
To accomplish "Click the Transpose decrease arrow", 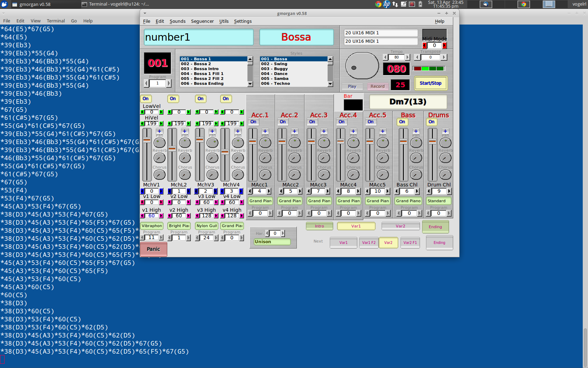I will pyautogui.click(x=417, y=57).
